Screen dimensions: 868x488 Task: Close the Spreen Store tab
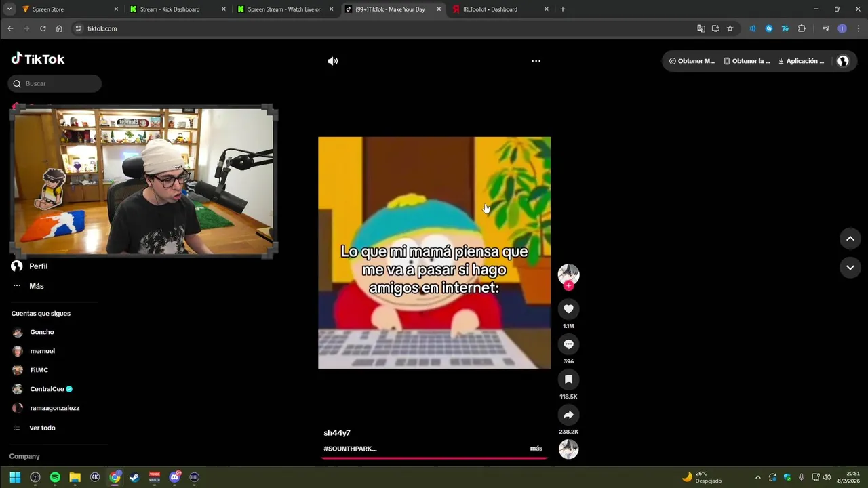[x=116, y=9]
